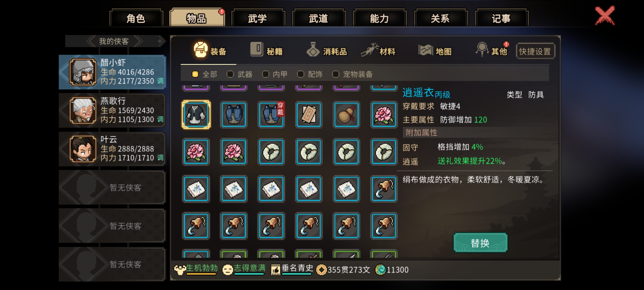Open the 地图 map category icon
Image resolution: width=644 pixels, height=290 pixels.
426,50
